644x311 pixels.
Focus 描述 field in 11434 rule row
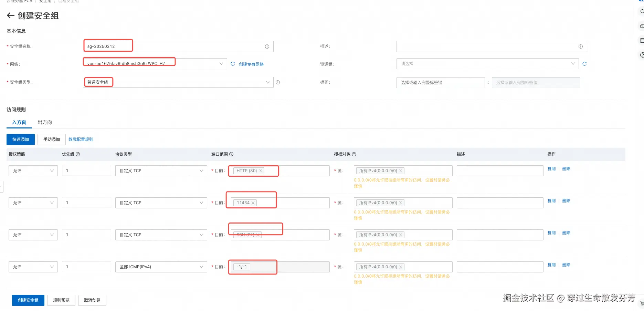click(x=500, y=203)
